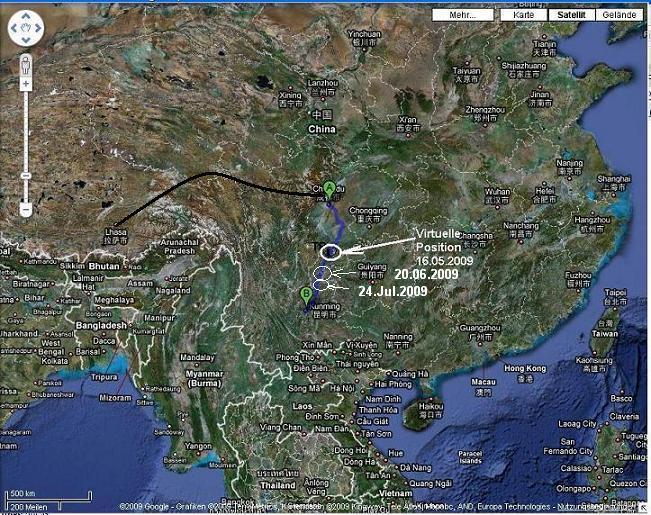Viewport: 651px width, 515px height.
Task: Pan the map downward with arrow
Action: pos(26,39)
